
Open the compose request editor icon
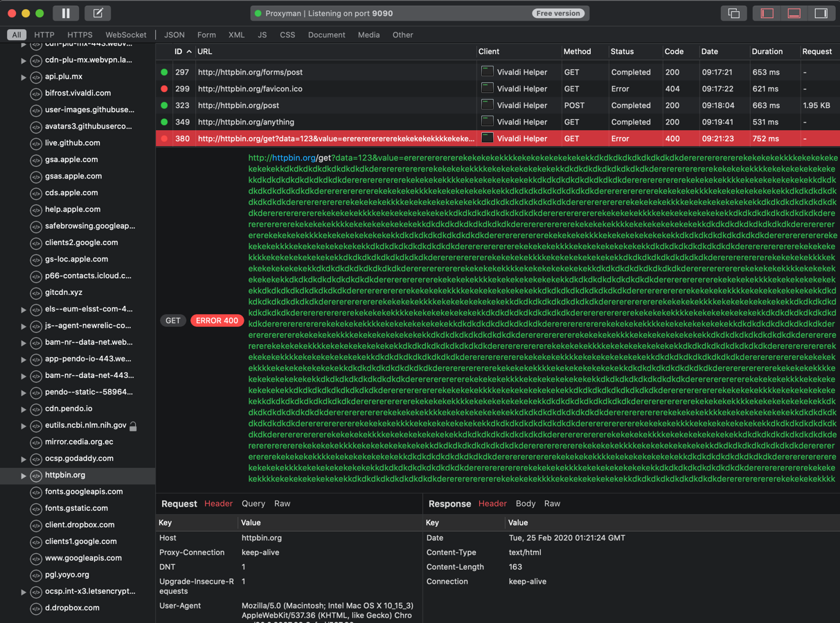[x=98, y=13]
